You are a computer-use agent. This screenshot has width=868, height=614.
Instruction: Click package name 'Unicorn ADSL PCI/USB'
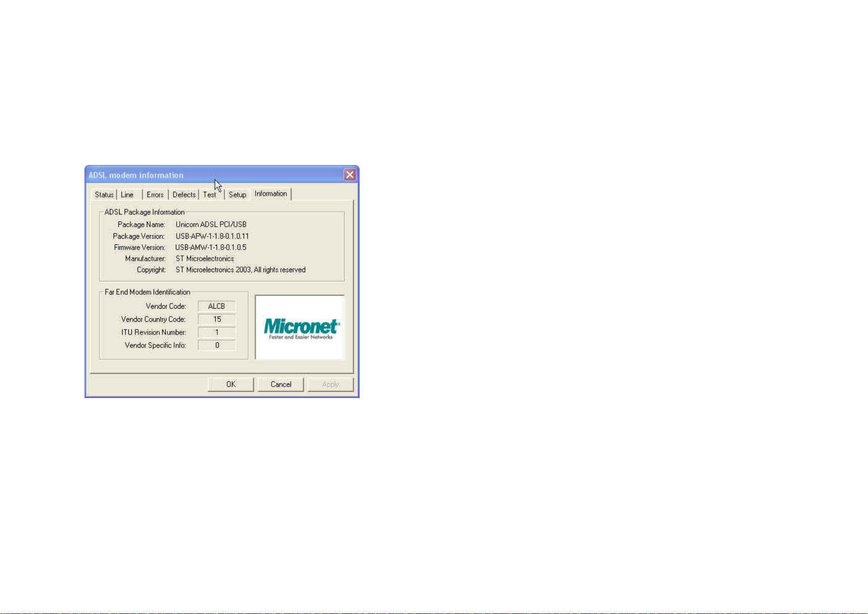[211, 225]
